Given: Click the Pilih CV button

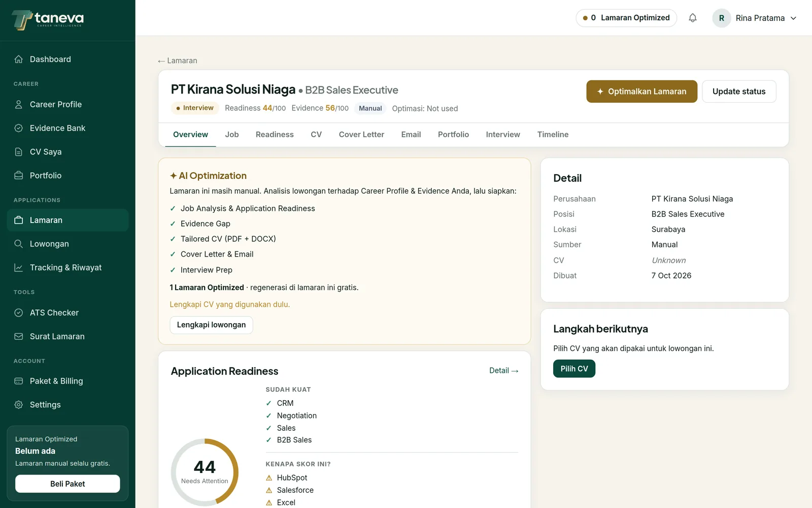Looking at the screenshot, I should [x=574, y=369].
